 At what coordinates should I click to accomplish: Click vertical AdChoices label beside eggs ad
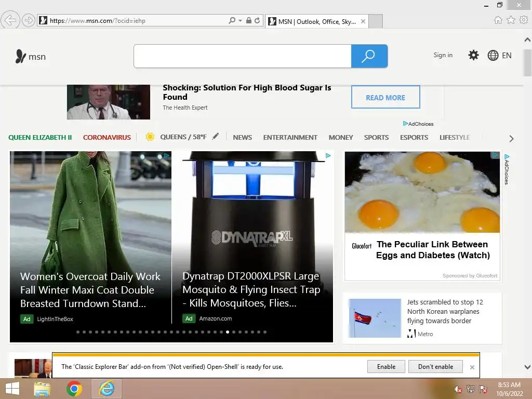507,170
